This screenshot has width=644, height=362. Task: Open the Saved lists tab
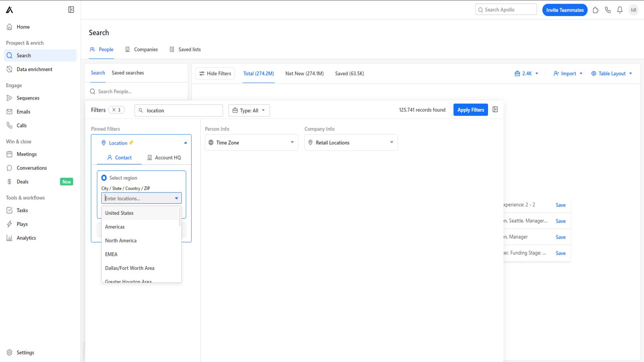(189, 49)
